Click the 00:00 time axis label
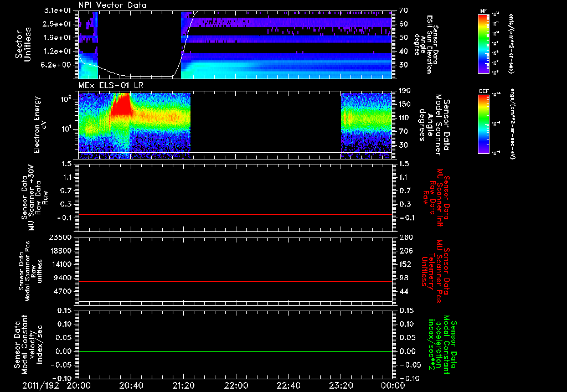 pos(393,385)
